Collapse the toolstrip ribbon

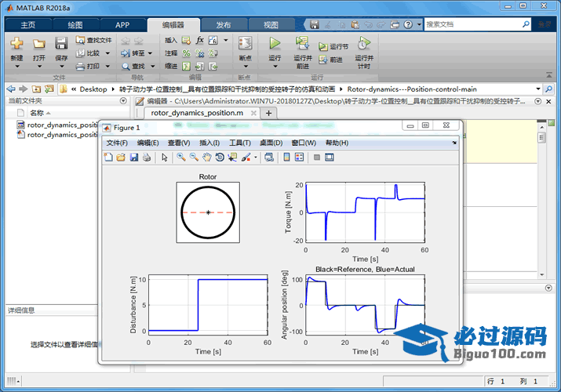[548, 74]
